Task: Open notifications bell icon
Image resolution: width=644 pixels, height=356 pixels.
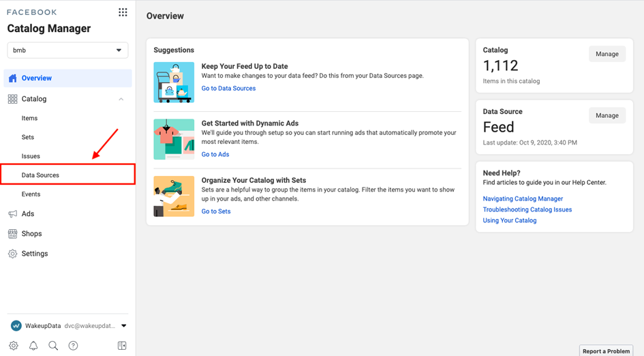Action: coord(33,346)
